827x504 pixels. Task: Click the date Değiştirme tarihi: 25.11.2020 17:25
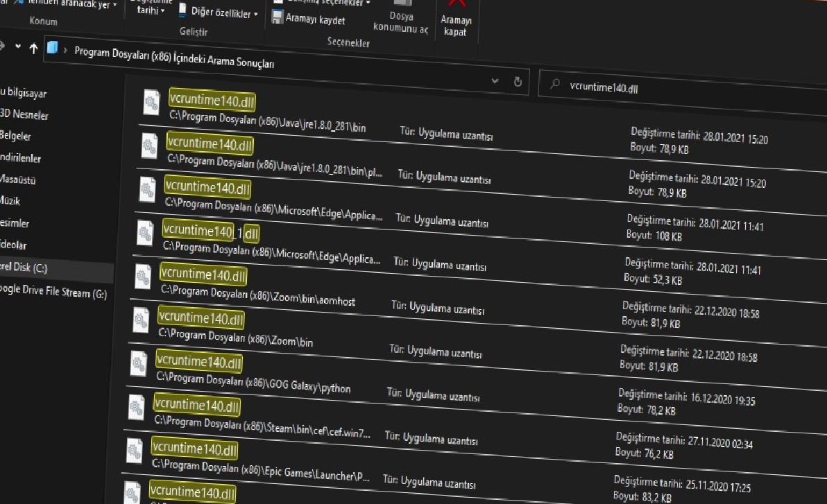682,484
